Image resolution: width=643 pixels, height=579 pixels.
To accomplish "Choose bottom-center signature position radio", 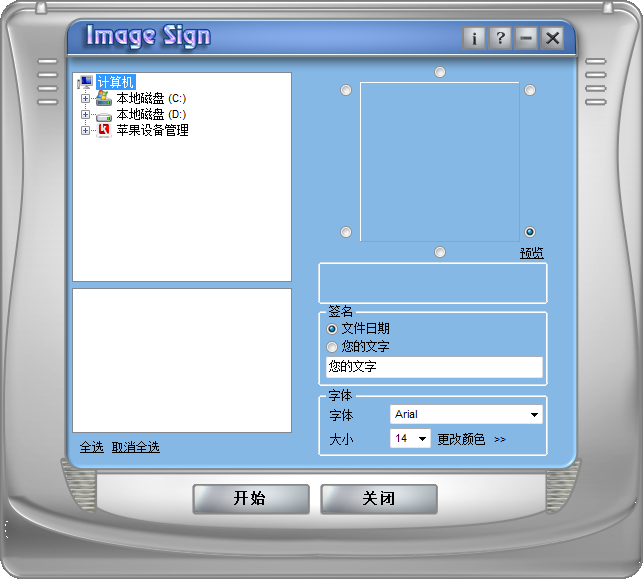I will 440,252.
